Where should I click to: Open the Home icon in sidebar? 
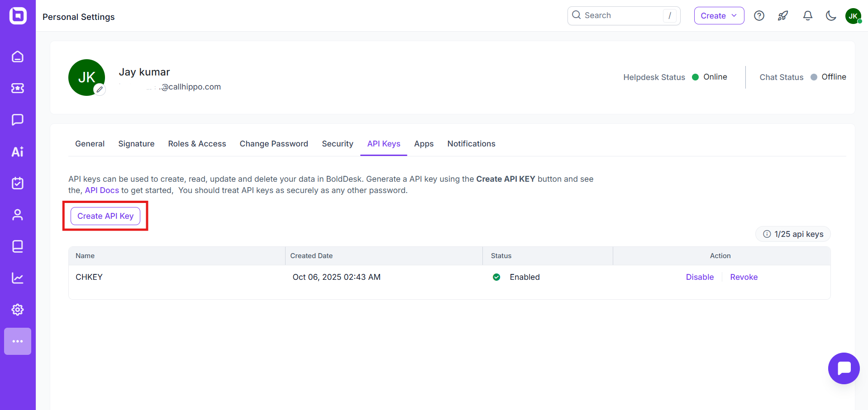pos(18,57)
